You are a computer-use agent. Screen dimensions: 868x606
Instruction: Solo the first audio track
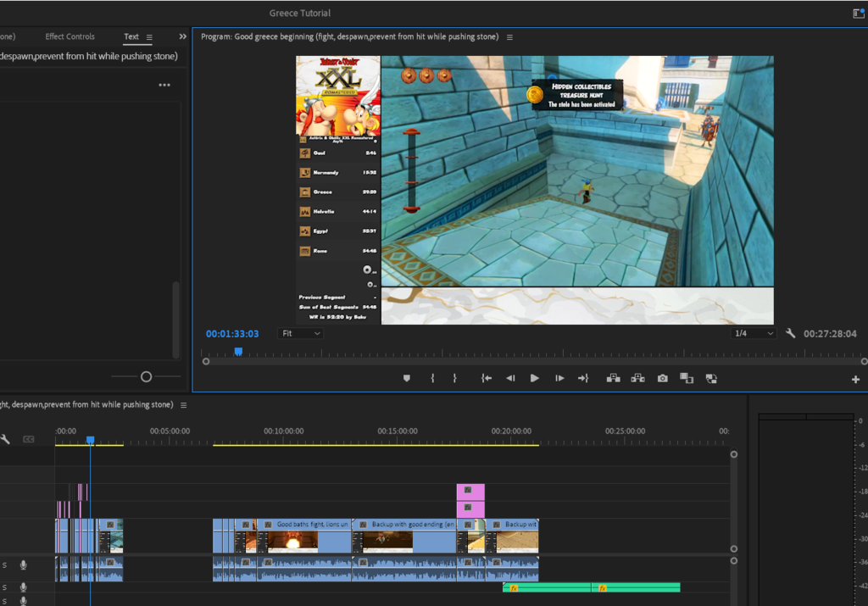[4, 565]
